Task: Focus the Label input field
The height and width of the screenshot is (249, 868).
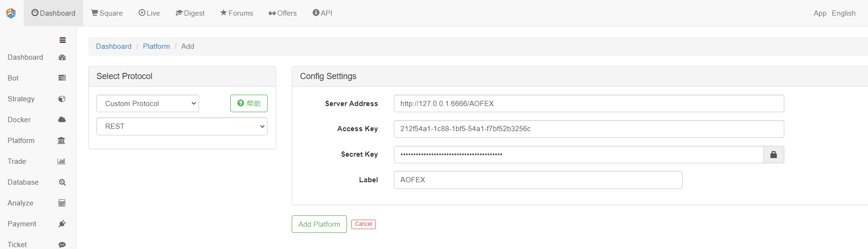Action: pos(538,180)
